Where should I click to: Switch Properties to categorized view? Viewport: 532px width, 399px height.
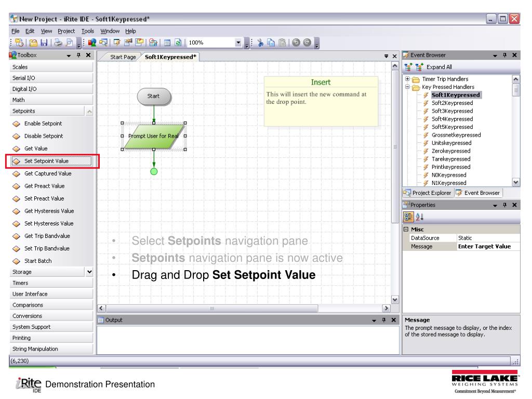(x=408, y=217)
